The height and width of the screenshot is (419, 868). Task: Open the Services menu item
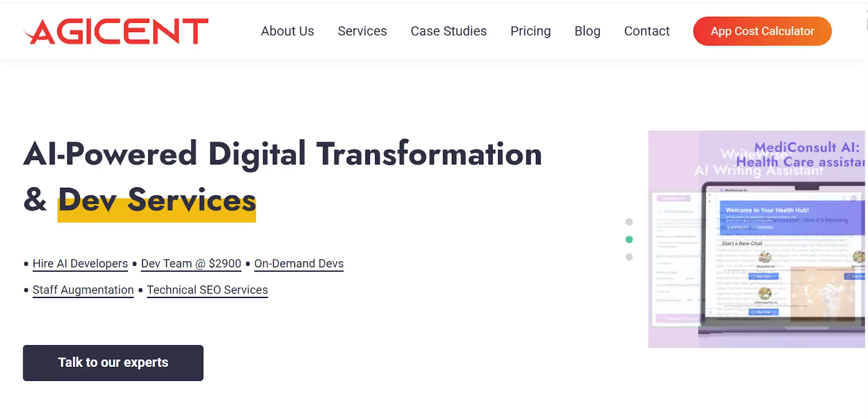pyautogui.click(x=362, y=31)
